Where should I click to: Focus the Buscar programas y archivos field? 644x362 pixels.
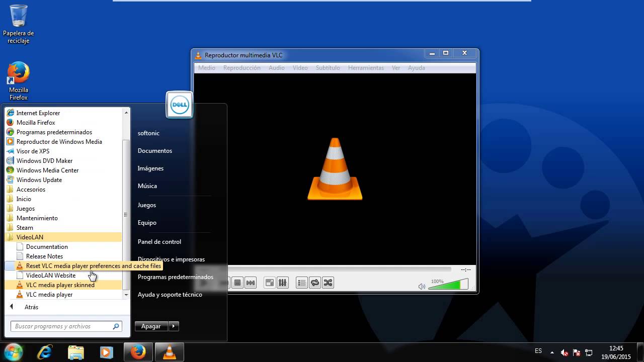click(x=66, y=326)
